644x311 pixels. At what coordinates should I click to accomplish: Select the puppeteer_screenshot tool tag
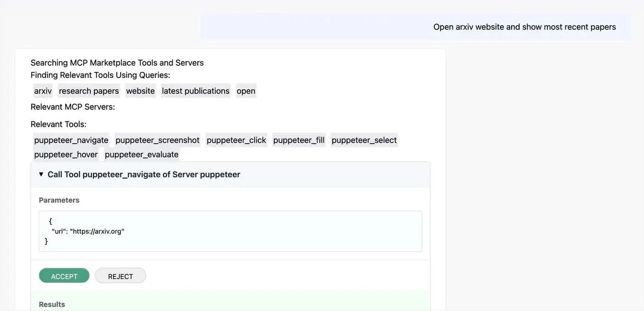coord(157,140)
